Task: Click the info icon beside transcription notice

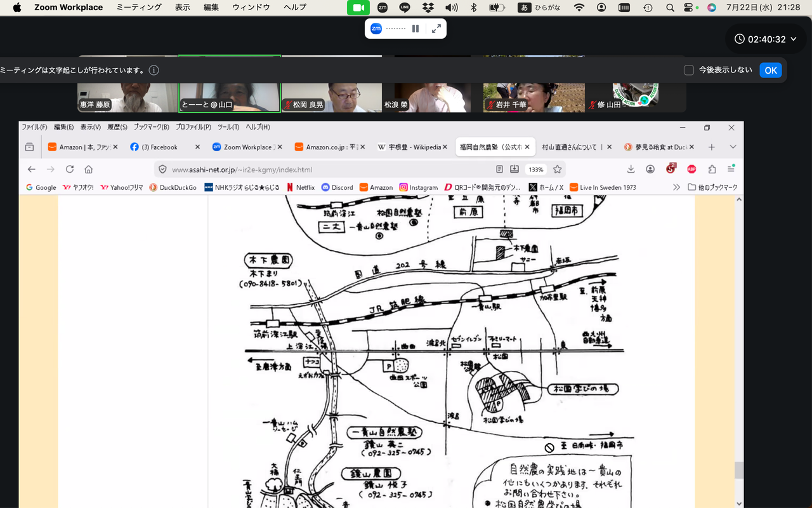Action: coord(154,70)
